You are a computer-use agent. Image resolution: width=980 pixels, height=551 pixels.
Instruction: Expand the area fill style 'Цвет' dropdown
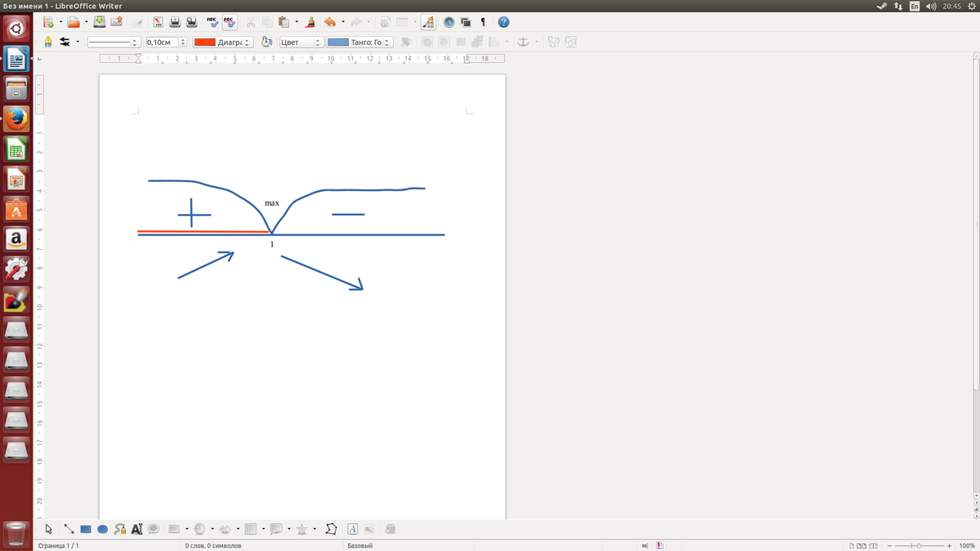coord(318,42)
